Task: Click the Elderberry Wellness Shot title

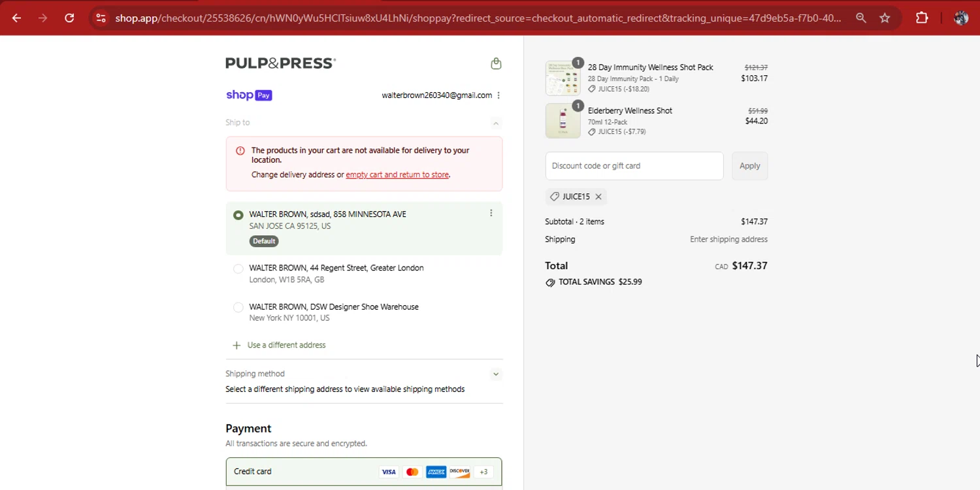Action: [x=630, y=111]
